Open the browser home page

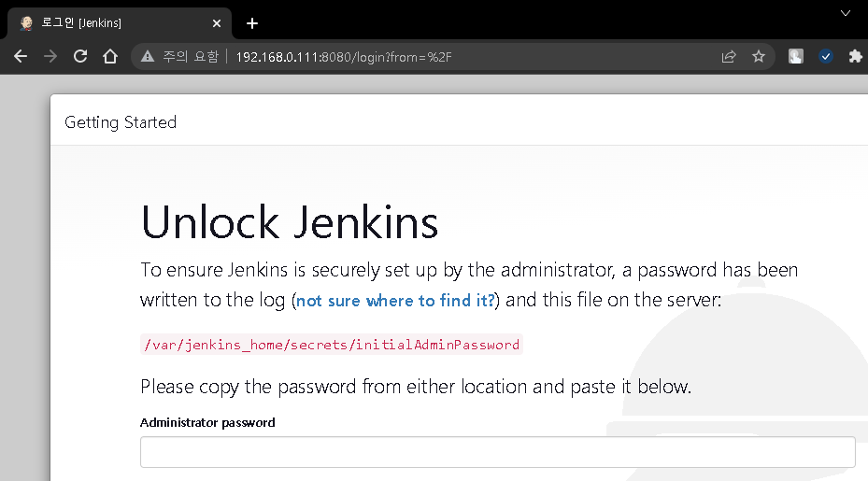point(110,56)
